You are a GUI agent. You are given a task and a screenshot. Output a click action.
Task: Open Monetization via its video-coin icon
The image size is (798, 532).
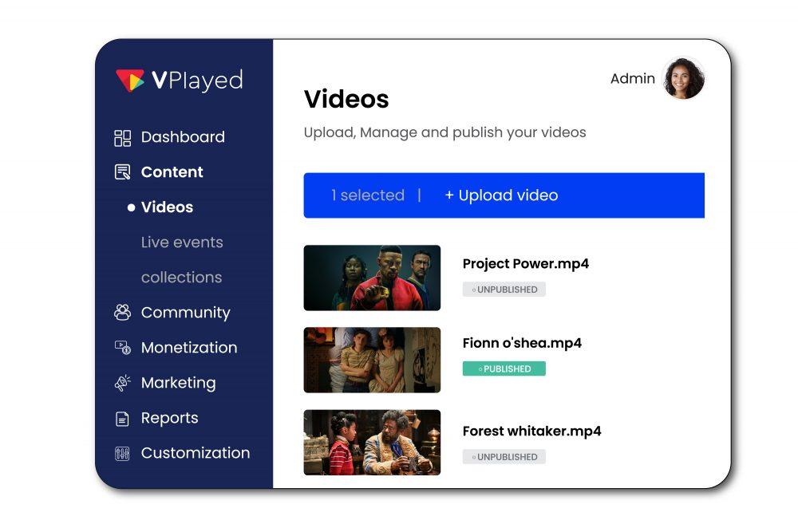pos(121,347)
